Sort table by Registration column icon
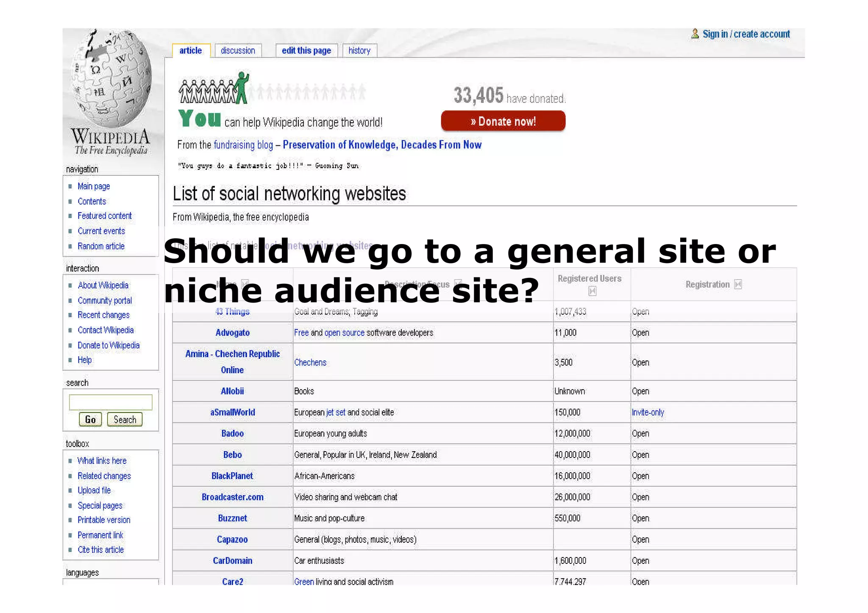The width and height of the screenshot is (868, 613). pos(738,285)
